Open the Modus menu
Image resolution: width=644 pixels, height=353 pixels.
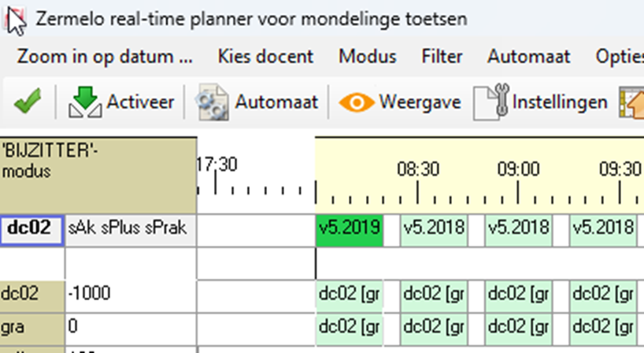pyautogui.click(x=368, y=57)
